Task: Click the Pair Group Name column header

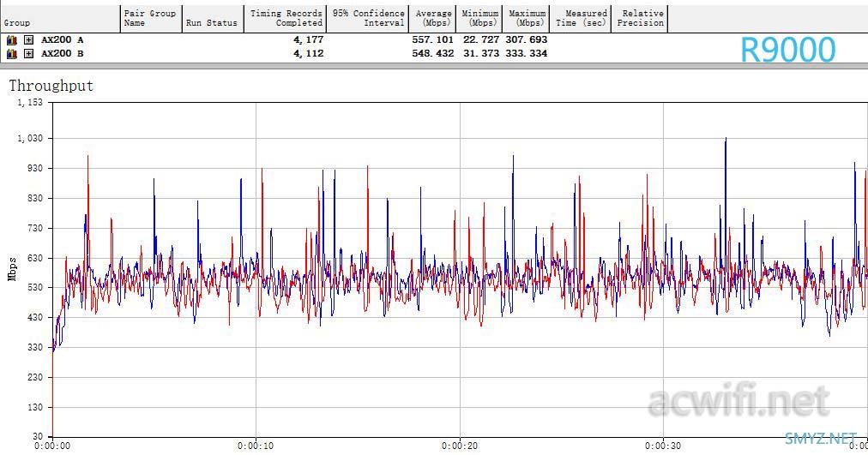Action: click(x=150, y=18)
